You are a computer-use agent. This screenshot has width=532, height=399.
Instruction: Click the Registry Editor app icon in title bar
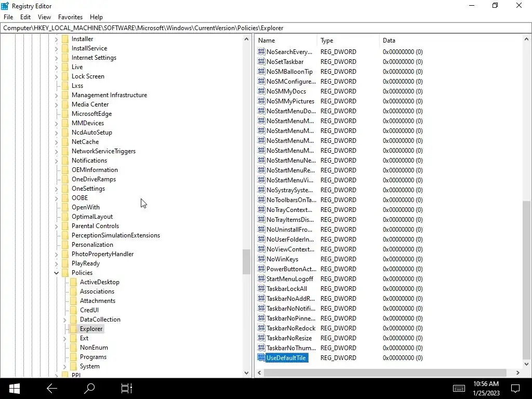click(5, 6)
